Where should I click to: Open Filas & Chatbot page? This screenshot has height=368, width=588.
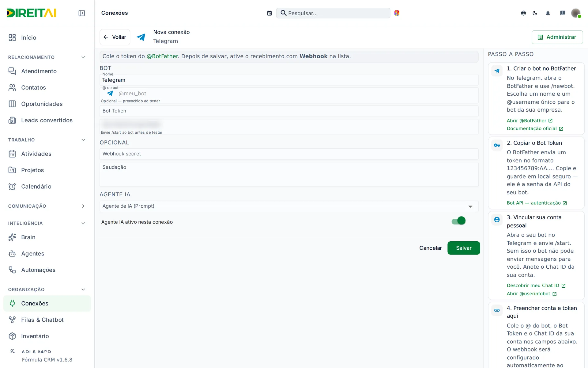click(47, 320)
